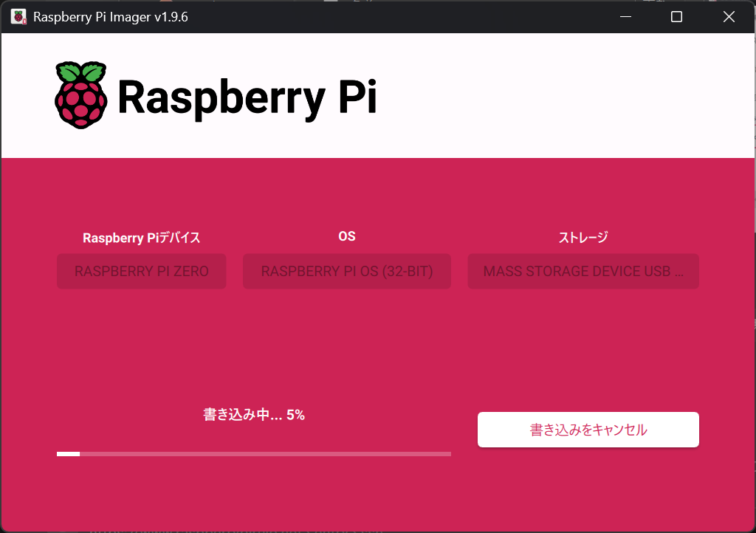This screenshot has height=533, width=756.
Task: Open the RASPBERRY PI ZERO device selector
Action: coord(141,271)
